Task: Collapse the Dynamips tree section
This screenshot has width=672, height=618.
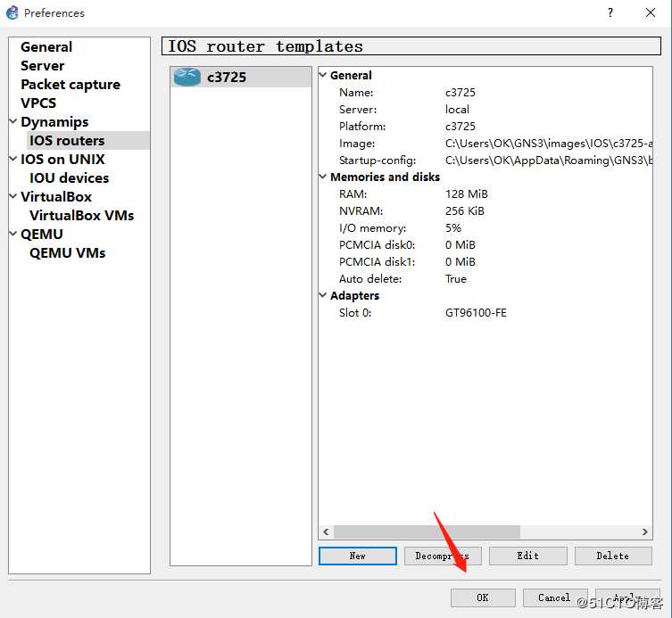Action: click(13, 121)
